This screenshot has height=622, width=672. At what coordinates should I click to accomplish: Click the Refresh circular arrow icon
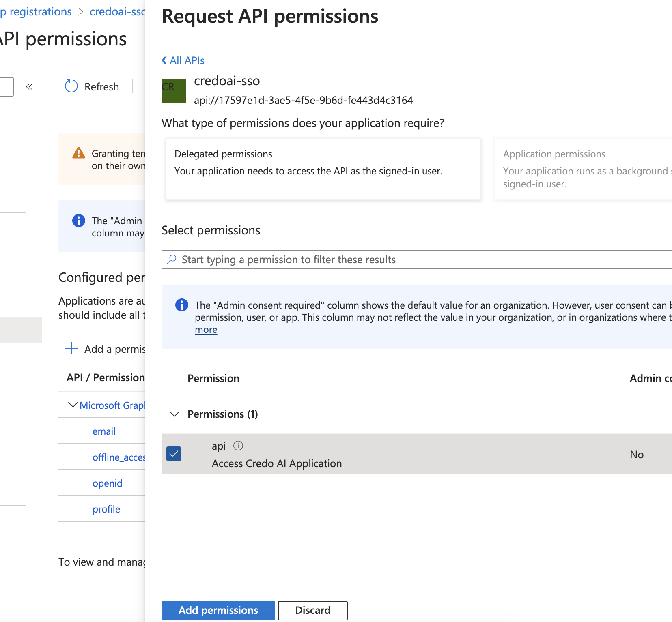(x=71, y=86)
